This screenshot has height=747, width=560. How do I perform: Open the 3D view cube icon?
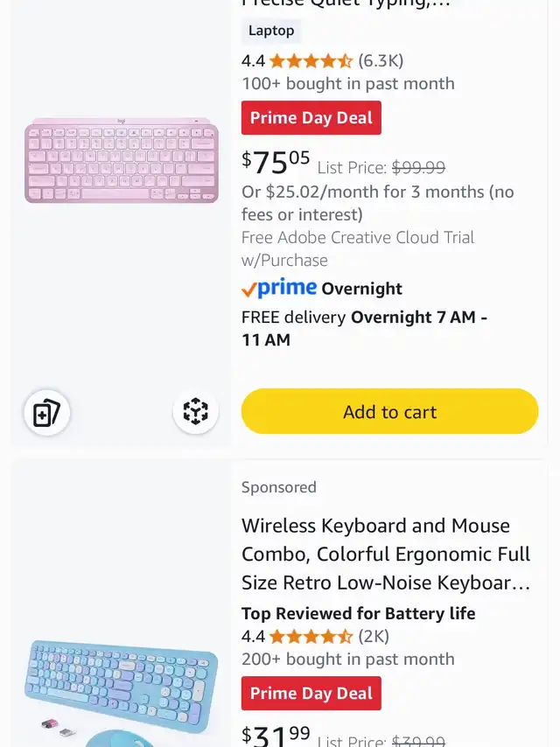coord(195,411)
